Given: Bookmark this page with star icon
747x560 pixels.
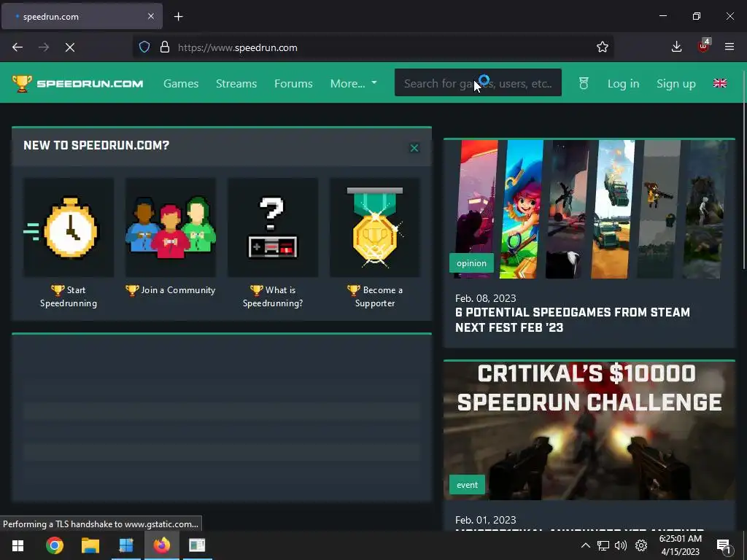Looking at the screenshot, I should click(x=602, y=47).
